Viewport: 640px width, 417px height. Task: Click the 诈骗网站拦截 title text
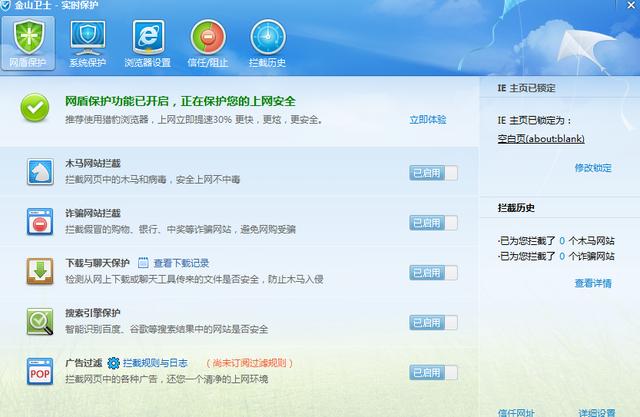pos(93,213)
